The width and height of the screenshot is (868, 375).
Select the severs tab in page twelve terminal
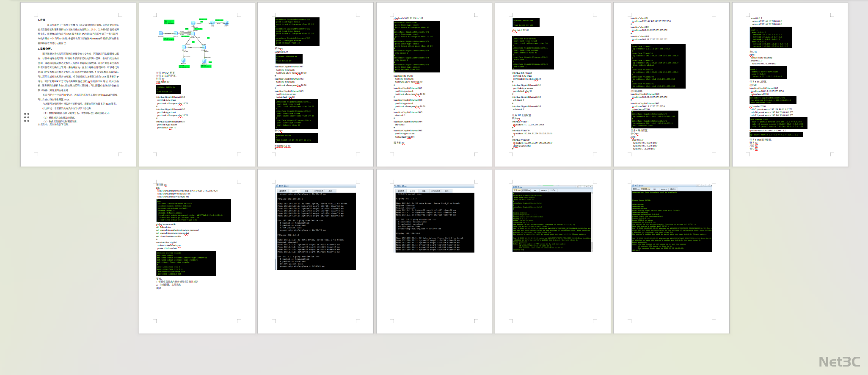(x=664, y=189)
